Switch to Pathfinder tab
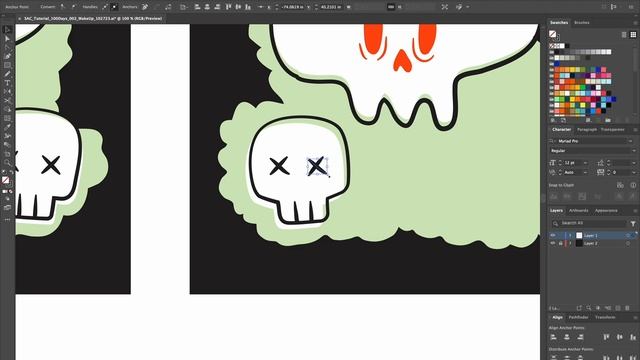Viewport: 640px width, 360px height. tap(579, 317)
